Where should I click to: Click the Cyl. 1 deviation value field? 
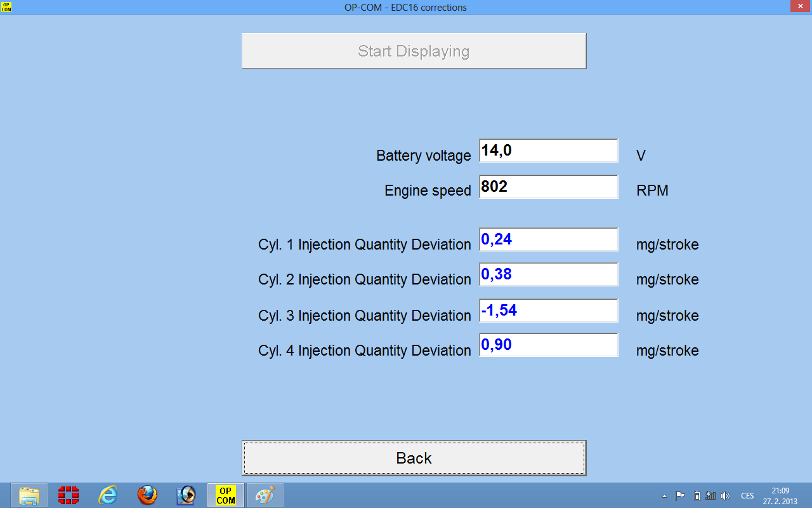[x=549, y=239]
